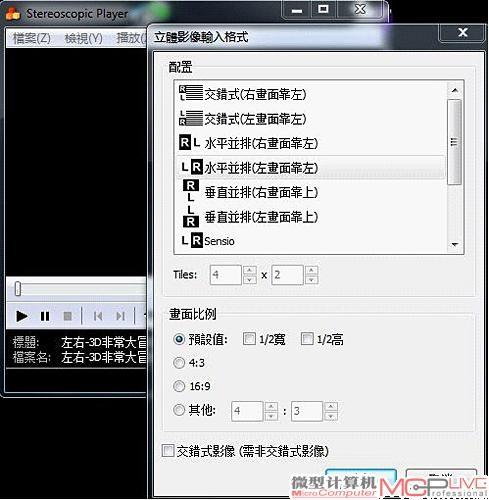Pick 垂直並排(右畫面靠上) layout
Image resolution: width=489 pixels, height=500 pixels.
[310, 192]
